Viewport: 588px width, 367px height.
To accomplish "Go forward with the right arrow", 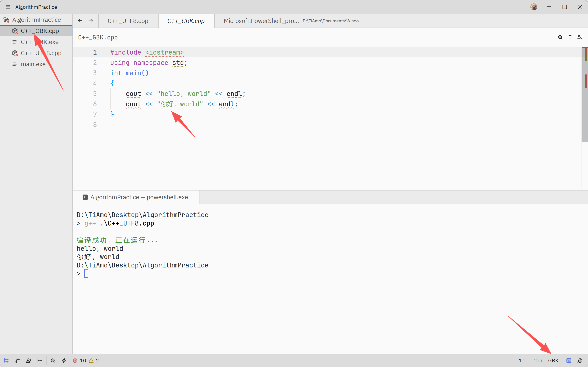I will [x=91, y=21].
